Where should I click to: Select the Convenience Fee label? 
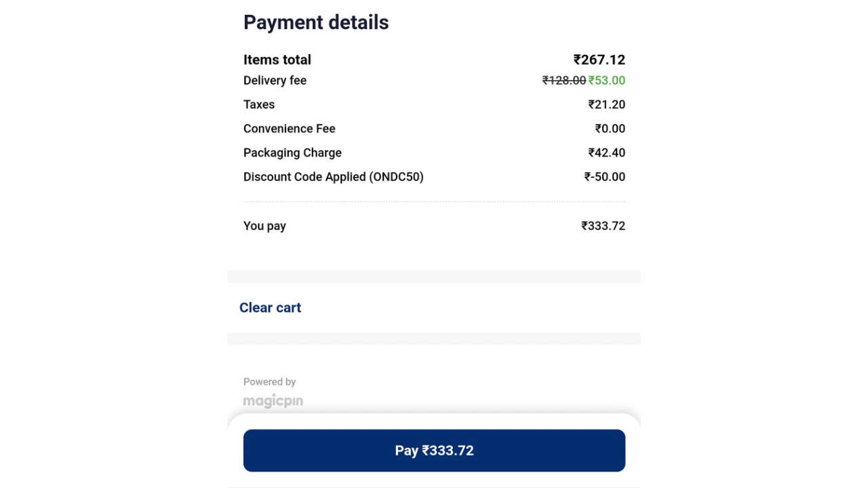pos(290,128)
